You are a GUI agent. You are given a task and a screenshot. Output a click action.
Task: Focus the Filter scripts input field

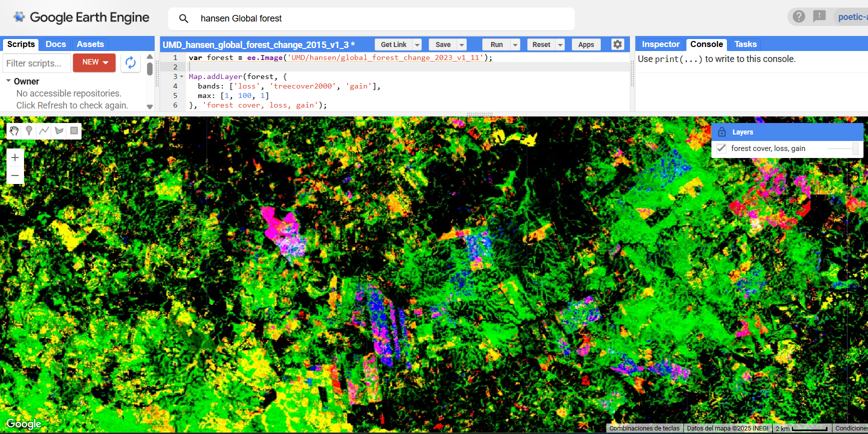pos(37,63)
